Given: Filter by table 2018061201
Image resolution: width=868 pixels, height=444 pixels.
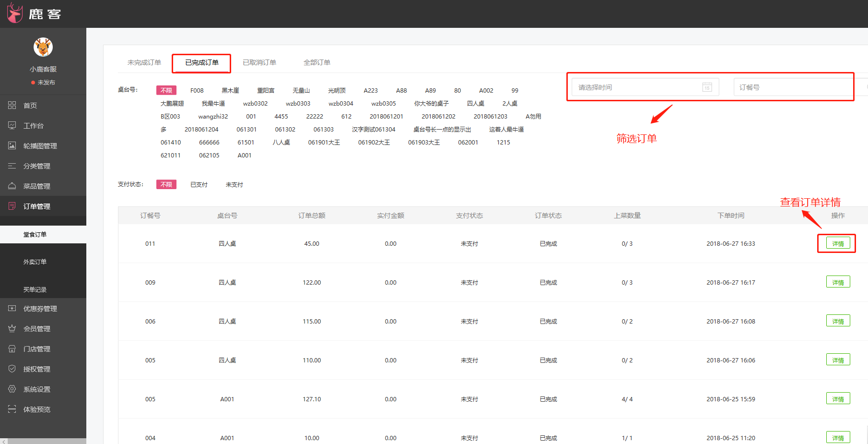Looking at the screenshot, I should coord(386,116).
